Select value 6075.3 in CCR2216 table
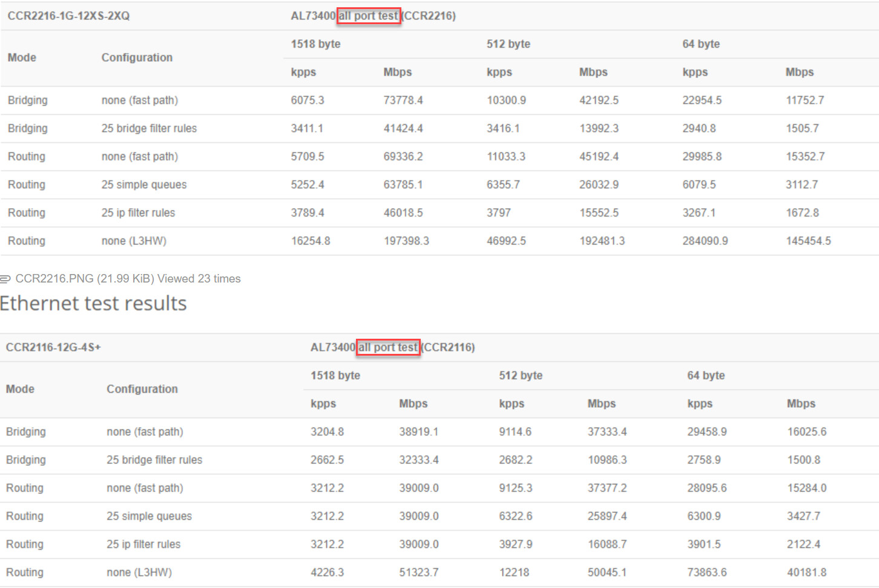Screen dimensions: 879x588 pos(308,100)
